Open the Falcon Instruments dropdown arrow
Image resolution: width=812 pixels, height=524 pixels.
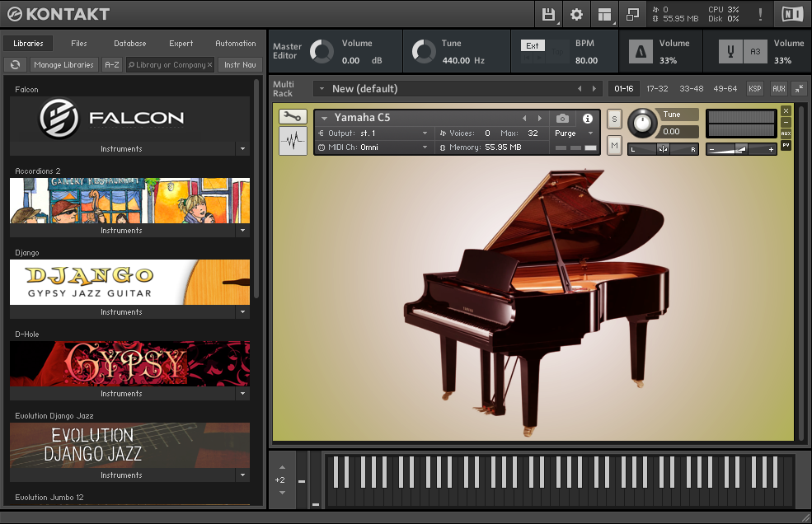pos(243,148)
